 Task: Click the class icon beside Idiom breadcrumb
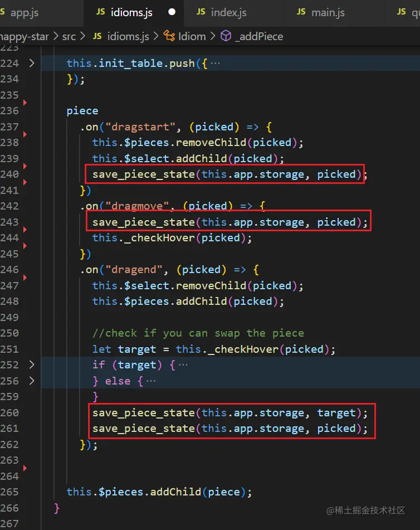point(169,36)
